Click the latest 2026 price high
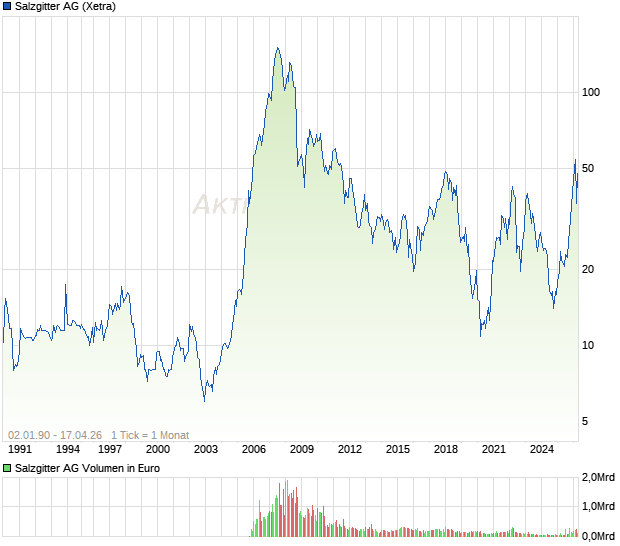 [575, 160]
